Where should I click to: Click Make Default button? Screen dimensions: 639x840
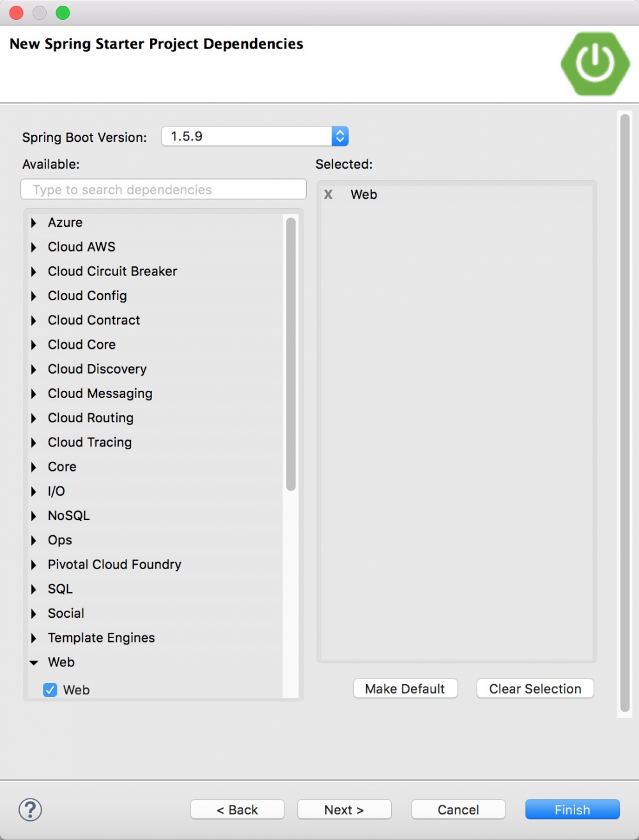405,689
